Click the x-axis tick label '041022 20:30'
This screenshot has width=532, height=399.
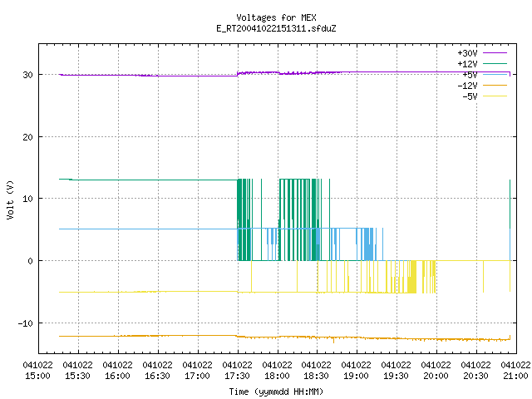coord(476,371)
